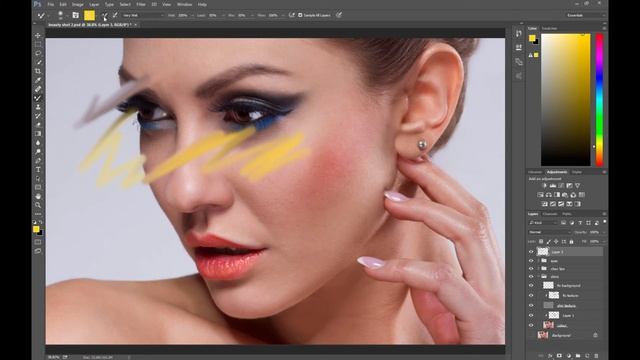Select the Background layer row
The width and height of the screenshot is (640, 360).
[x=565, y=335]
